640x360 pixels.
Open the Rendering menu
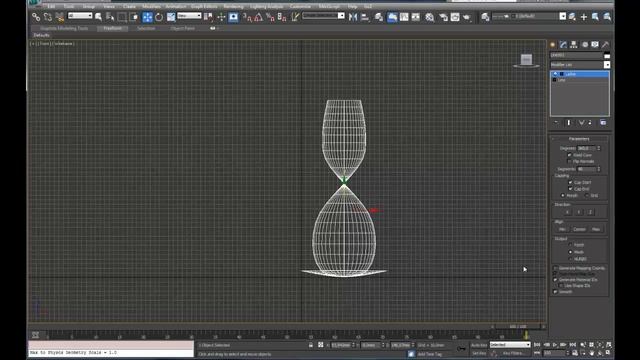233,7
